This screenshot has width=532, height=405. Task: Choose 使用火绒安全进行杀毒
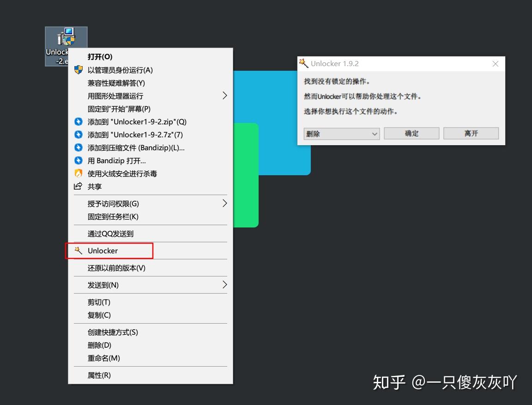pyautogui.click(x=151, y=173)
